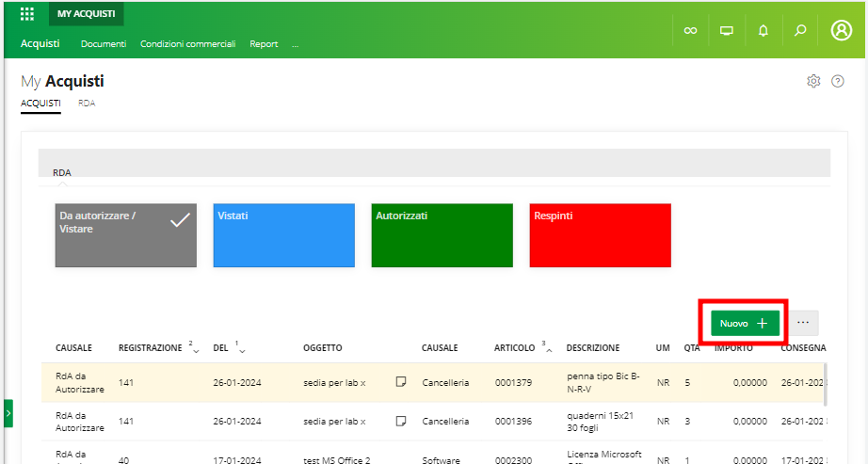Sort by the REGISTRAZIONE column header

[x=151, y=348]
